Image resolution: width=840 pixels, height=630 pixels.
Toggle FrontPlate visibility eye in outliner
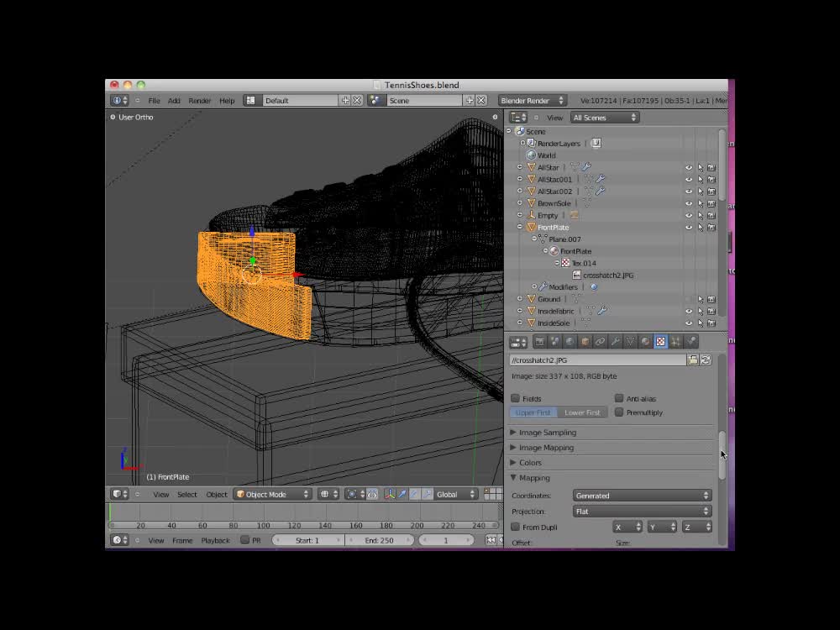[x=688, y=227]
